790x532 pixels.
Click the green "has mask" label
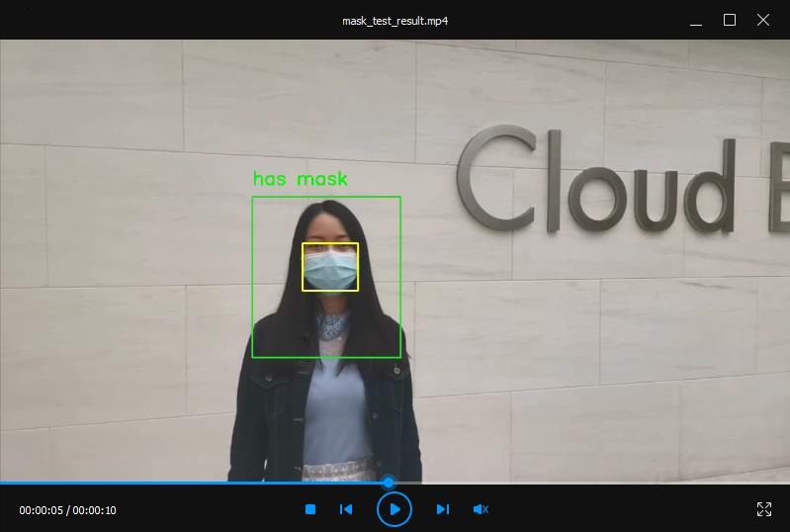pos(300,179)
